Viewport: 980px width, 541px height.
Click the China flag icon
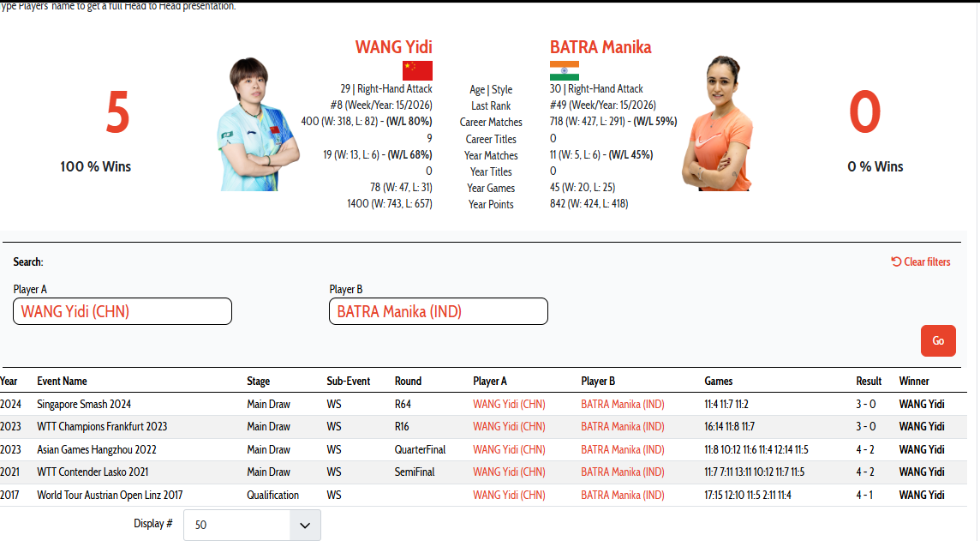tap(417, 70)
